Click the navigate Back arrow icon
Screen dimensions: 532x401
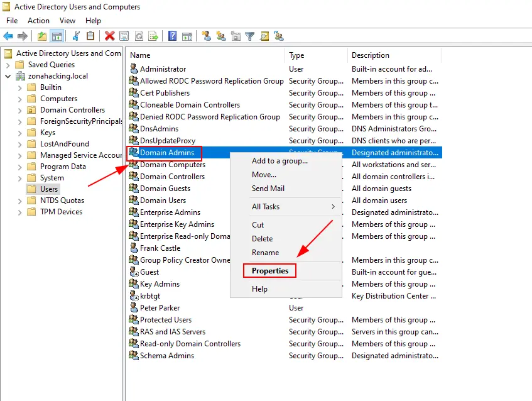point(9,36)
